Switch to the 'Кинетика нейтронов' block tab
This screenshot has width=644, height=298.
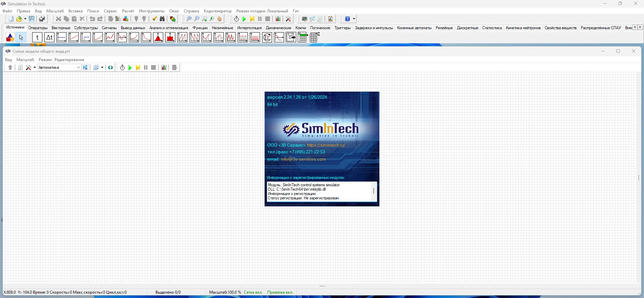[x=523, y=28]
